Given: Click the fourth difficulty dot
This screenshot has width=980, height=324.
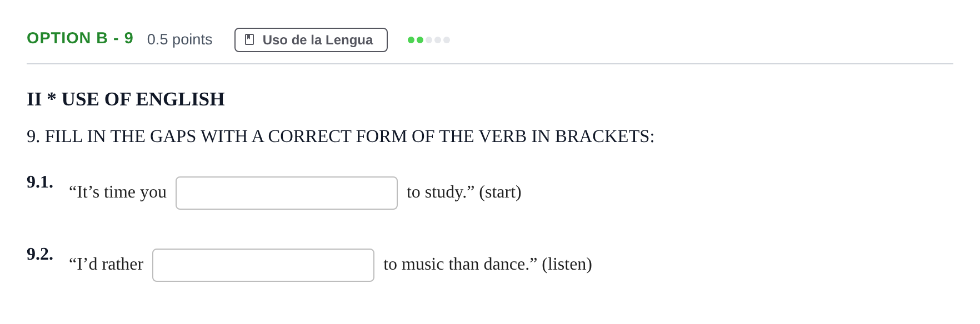Looking at the screenshot, I should [438, 40].
